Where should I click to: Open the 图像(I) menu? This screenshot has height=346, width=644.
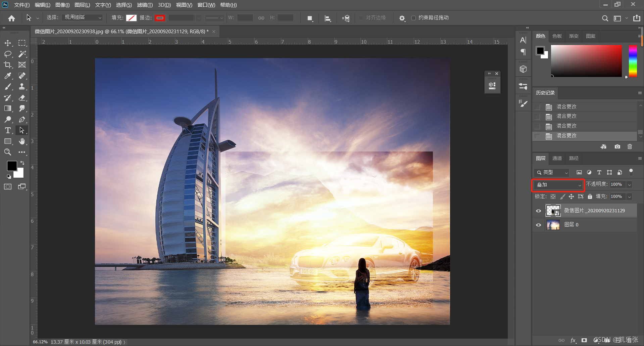(x=62, y=5)
